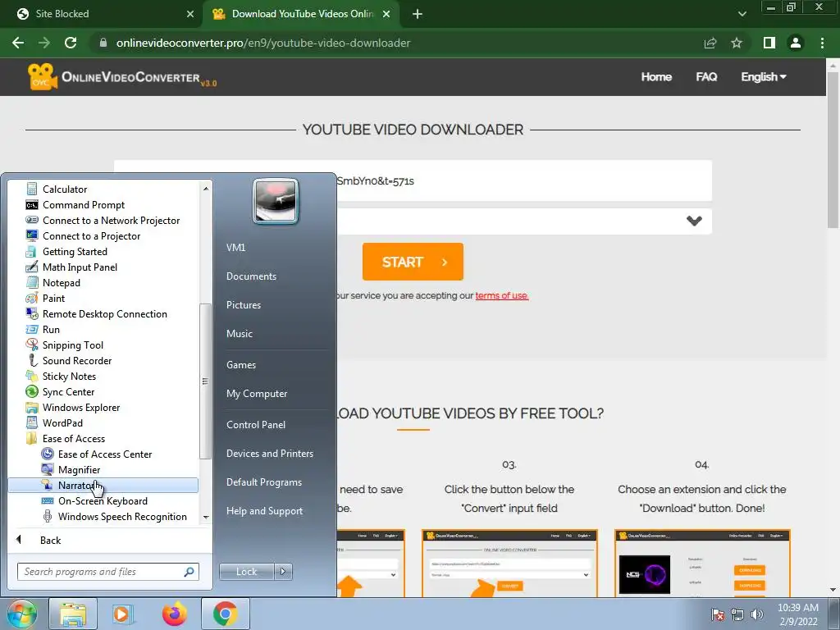Go back to the previous page

18,43
